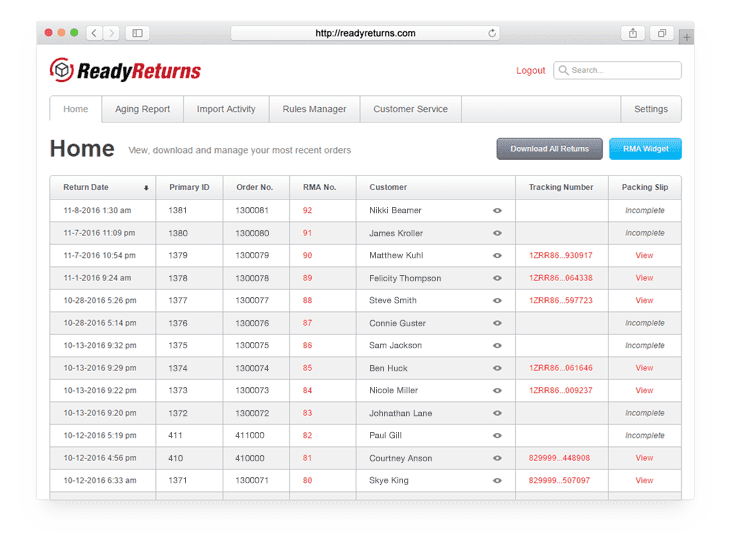Click Incomplete status for Nikki Beamer
730x551 pixels.
645,210
